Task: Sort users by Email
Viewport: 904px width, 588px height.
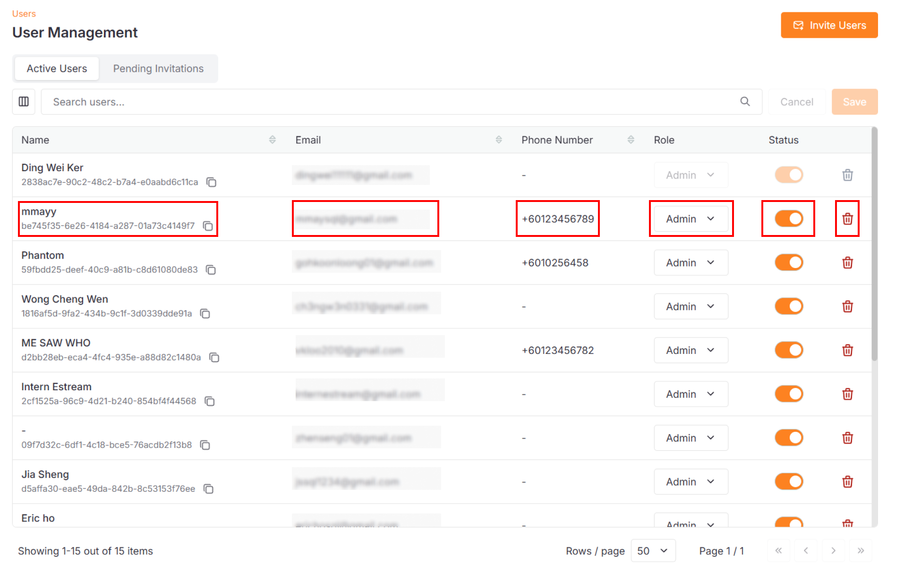Action: 499,139
